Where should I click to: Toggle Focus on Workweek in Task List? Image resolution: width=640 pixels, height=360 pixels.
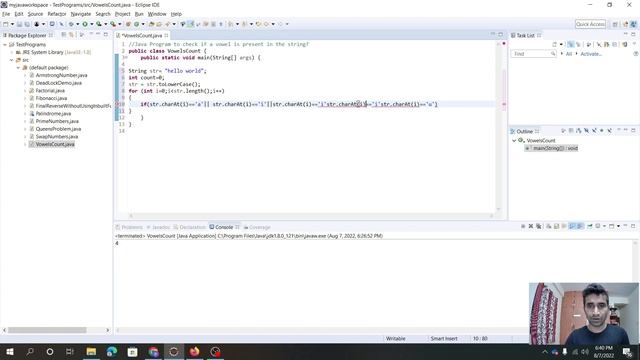pos(588,44)
